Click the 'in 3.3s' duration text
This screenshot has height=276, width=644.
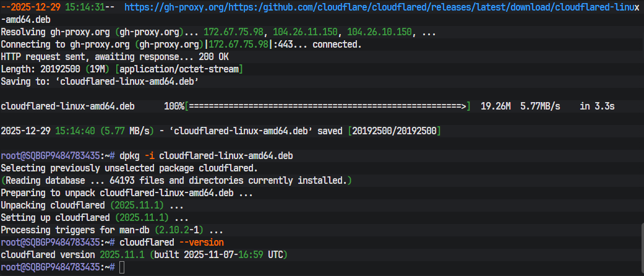tap(597, 106)
